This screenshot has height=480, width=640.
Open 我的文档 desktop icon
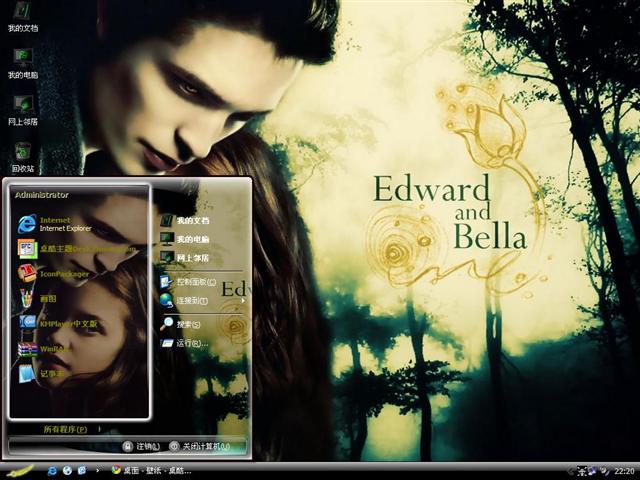coord(23,16)
